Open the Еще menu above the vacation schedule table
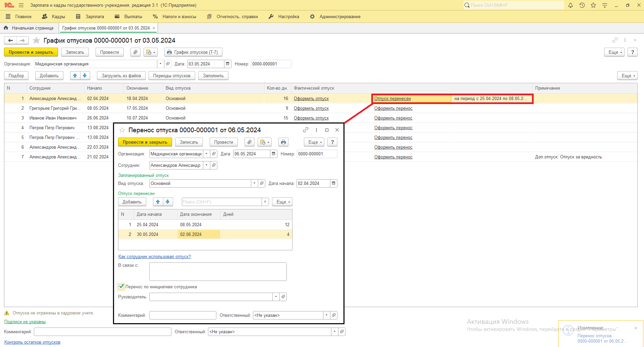This screenshot has height=347, width=644. (628, 76)
